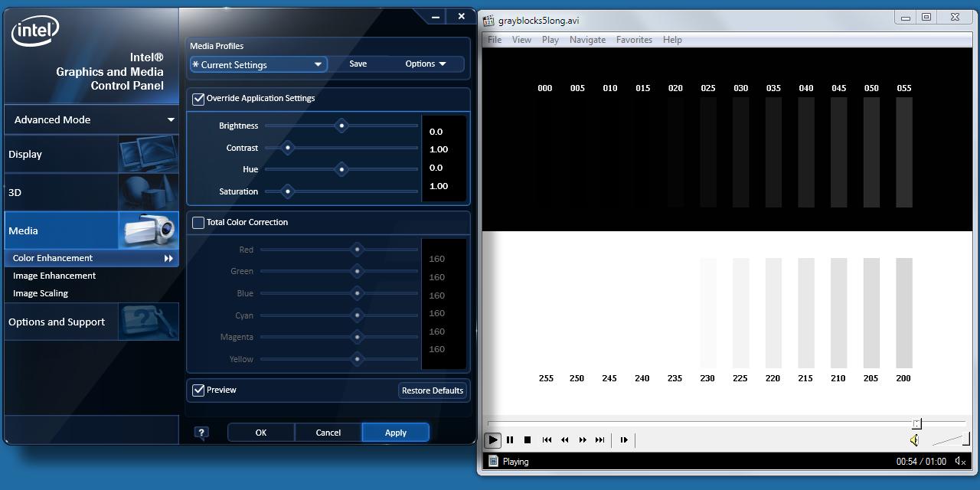Open the Play menu in media player
This screenshot has width=980, height=490.
[550, 40]
